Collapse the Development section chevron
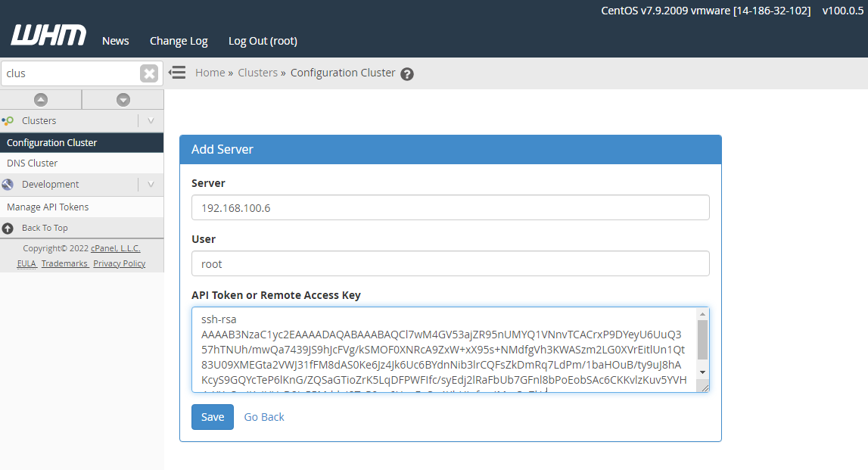 pyautogui.click(x=151, y=185)
